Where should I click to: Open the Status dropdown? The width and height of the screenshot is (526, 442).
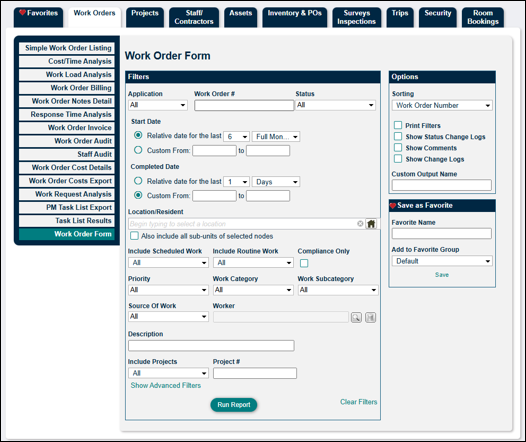coord(335,105)
